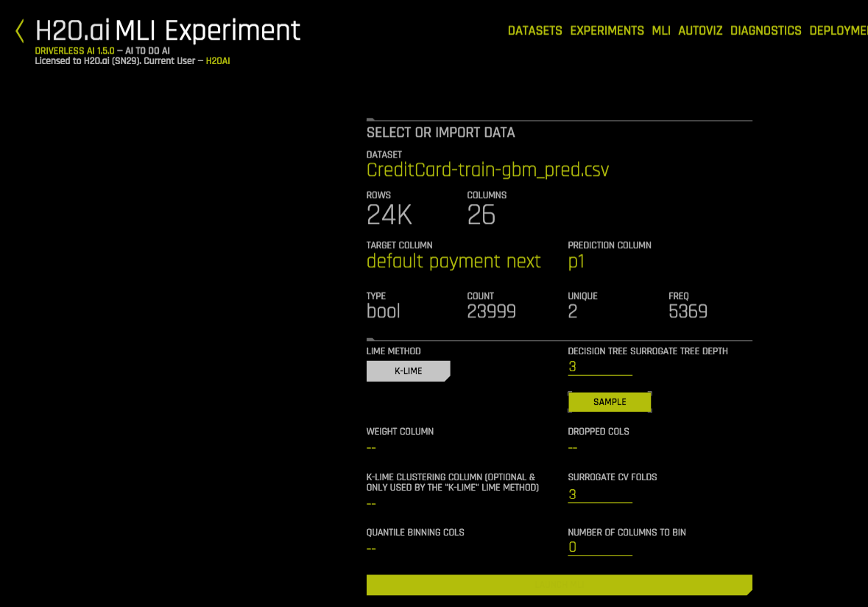
Task: Open the DATASETS menu
Action: (534, 31)
